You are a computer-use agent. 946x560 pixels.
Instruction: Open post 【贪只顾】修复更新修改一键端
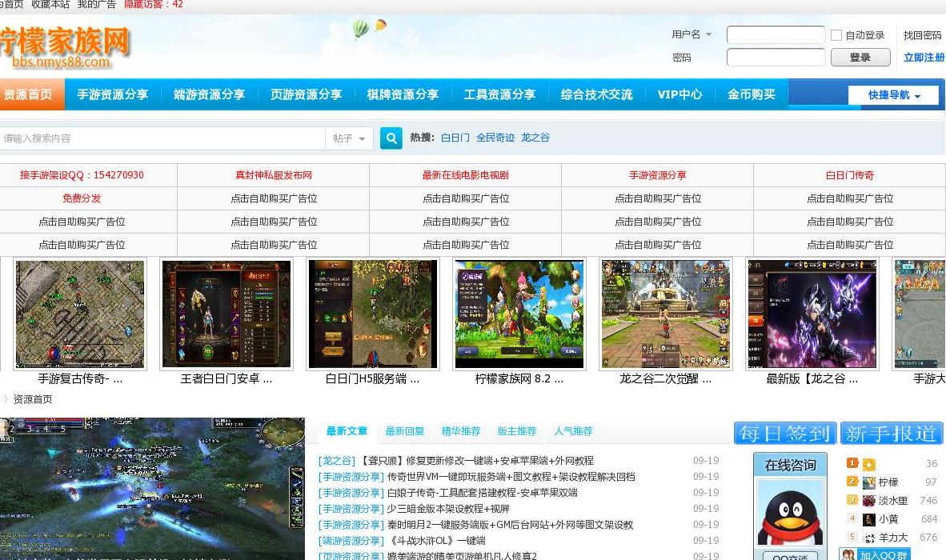click(x=477, y=461)
